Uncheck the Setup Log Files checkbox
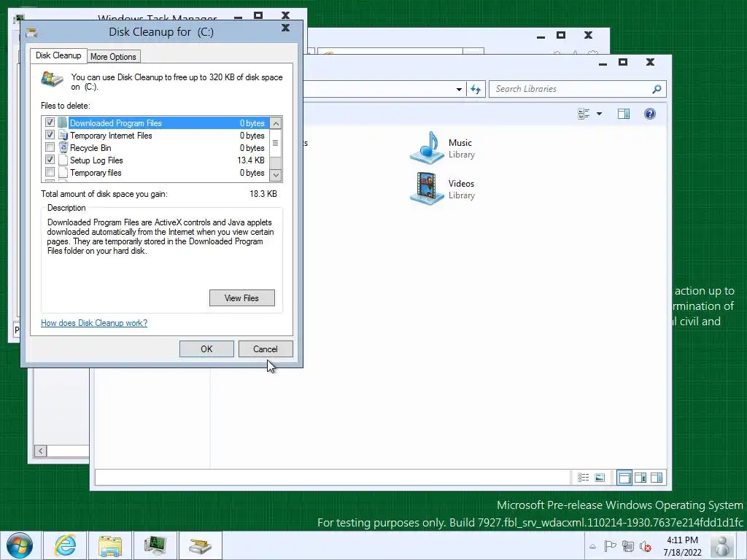The width and height of the screenshot is (747, 560). point(50,160)
